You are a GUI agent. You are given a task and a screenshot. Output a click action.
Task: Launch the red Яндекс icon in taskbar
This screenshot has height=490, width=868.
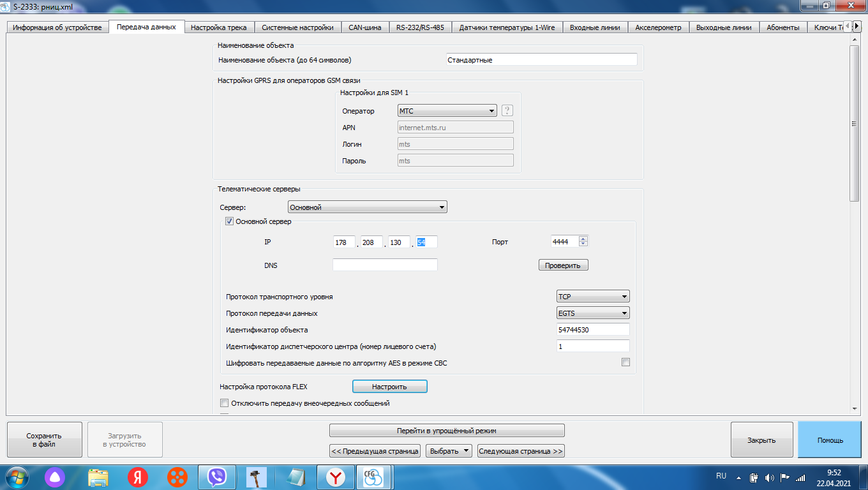[x=137, y=477]
